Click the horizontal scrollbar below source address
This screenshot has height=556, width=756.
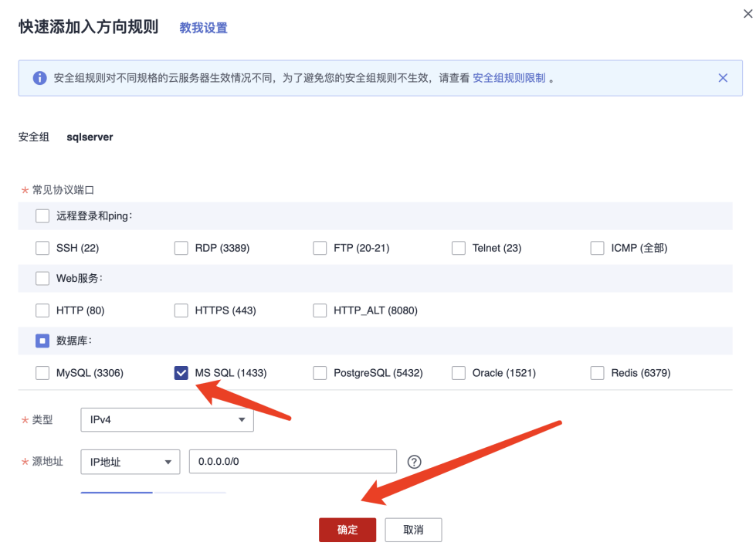[x=117, y=492]
